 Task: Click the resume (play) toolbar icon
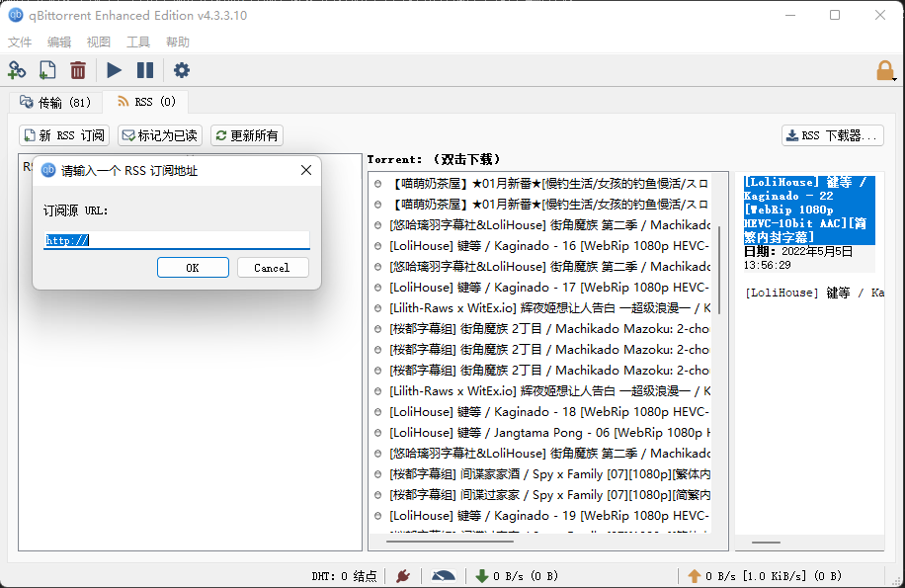click(115, 70)
